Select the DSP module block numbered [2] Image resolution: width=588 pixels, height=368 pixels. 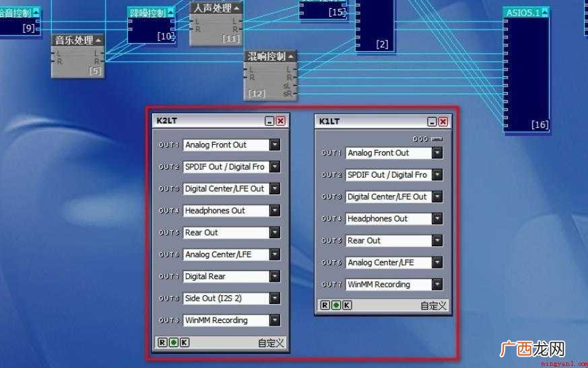pos(375,26)
